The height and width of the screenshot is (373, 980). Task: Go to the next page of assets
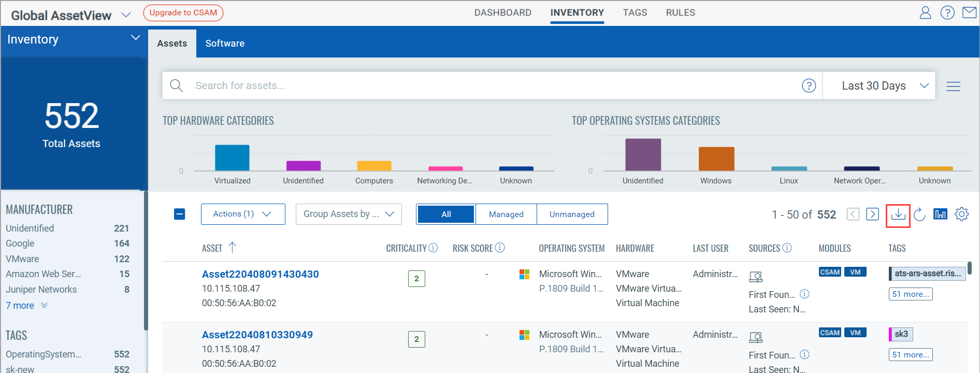[873, 214]
